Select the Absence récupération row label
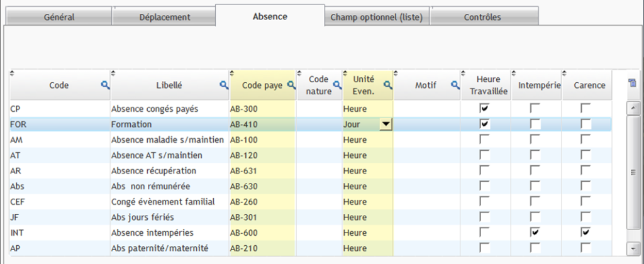 (157, 171)
